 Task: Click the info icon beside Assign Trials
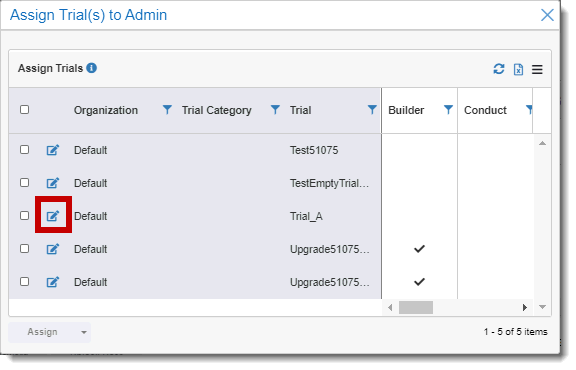coord(91,68)
